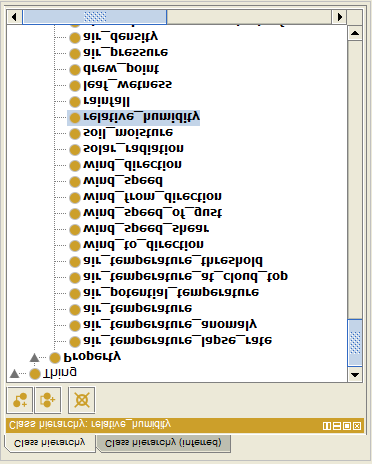Image resolution: width=372 pixels, height=464 pixels.
Task: Select the wind_from_direction class
Action: click(145, 197)
